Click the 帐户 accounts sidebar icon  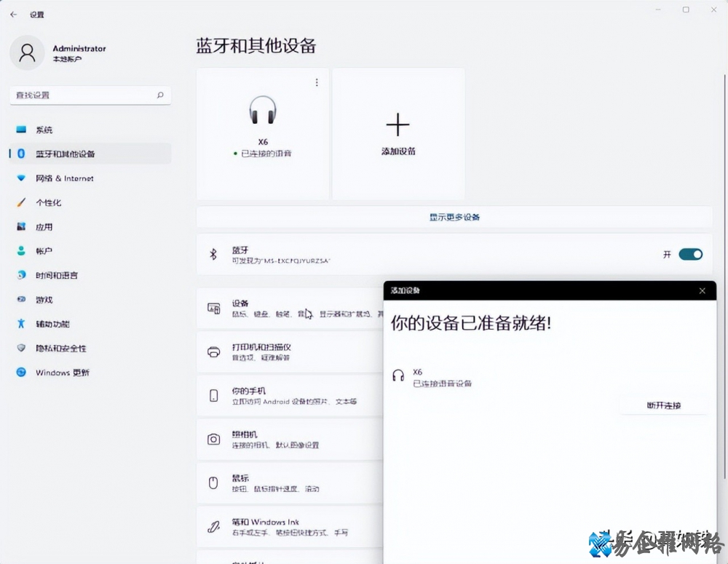[x=21, y=251]
